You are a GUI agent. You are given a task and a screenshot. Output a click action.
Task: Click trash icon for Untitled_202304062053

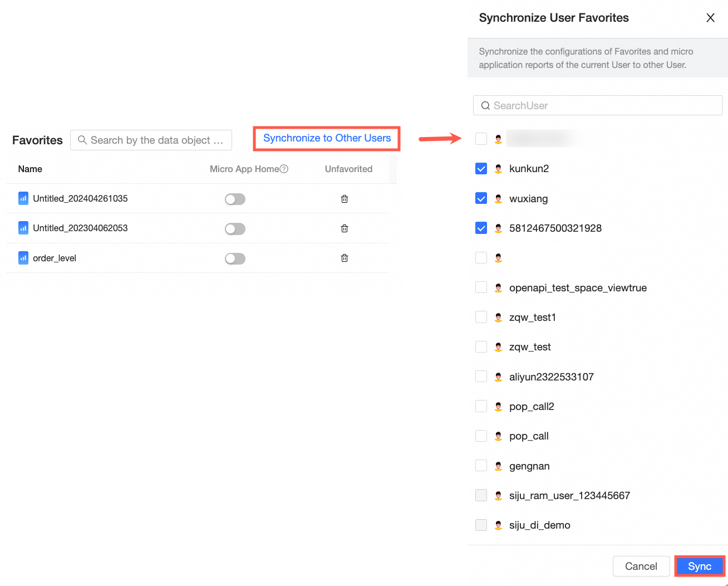345,228
